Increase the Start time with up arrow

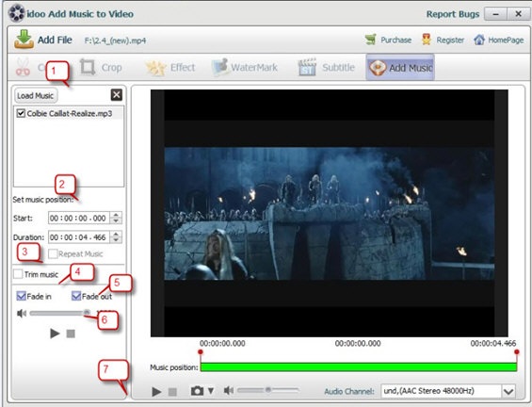[x=116, y=215]
